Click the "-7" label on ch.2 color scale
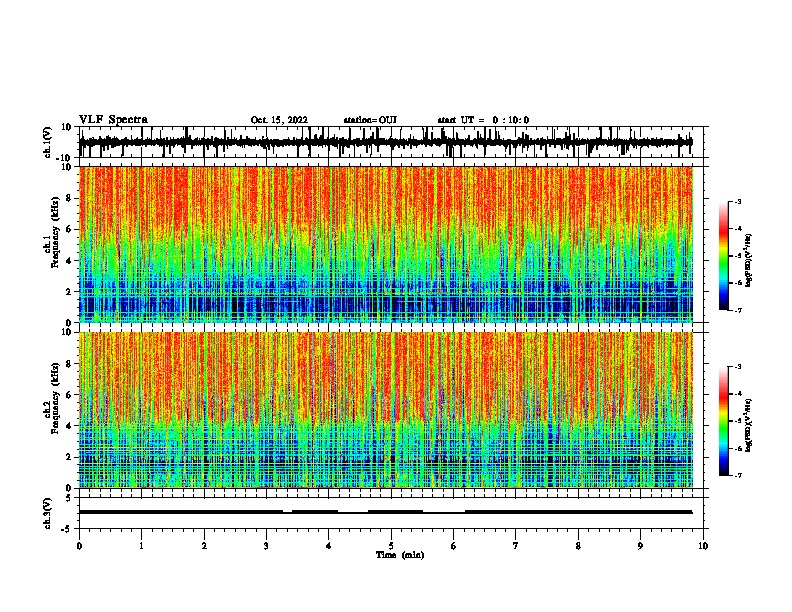792x612 pixels. coord(737,475)
